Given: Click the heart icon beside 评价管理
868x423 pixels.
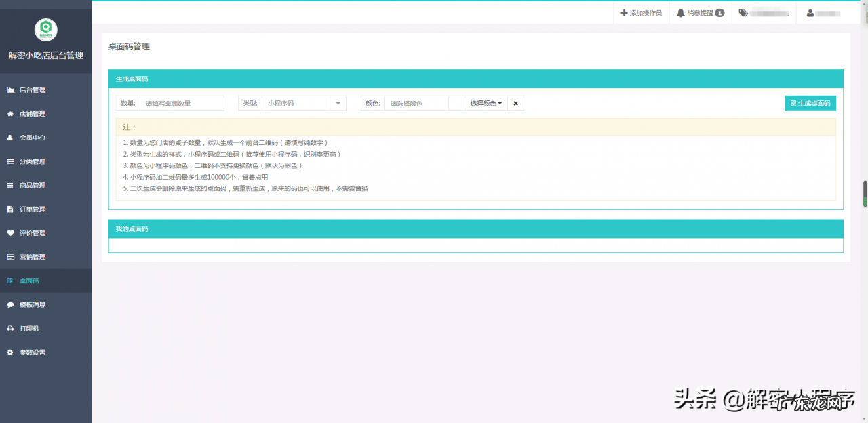Looking at the screenshot, I should pyautogui.click(x=10, y=233).
